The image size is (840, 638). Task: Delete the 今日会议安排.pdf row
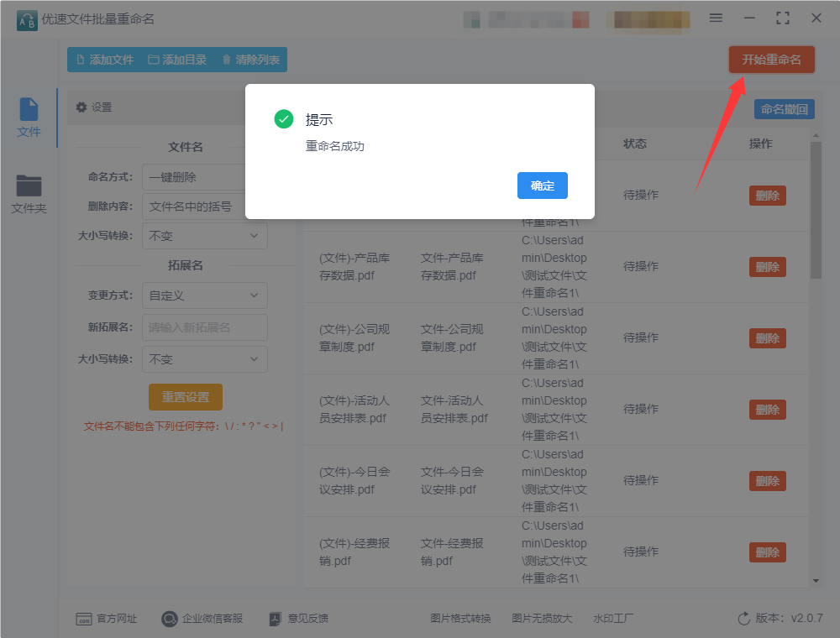[x=768, y=481]
